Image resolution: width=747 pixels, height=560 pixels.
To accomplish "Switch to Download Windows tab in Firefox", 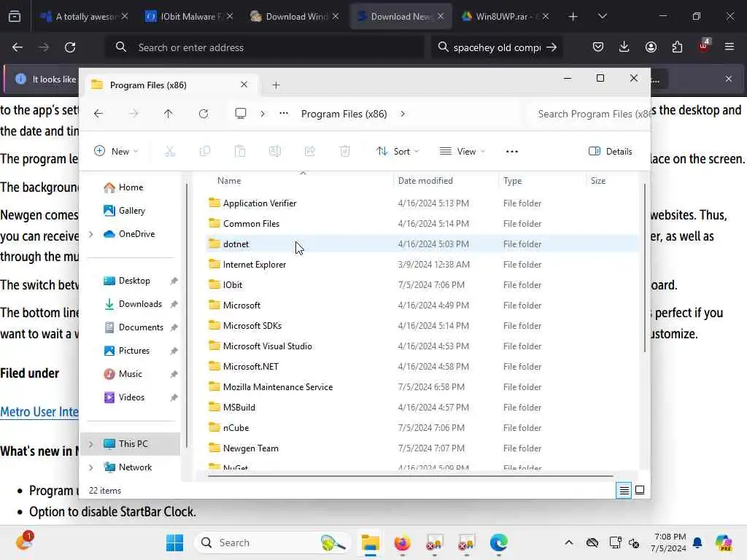I will click(295, 16).
